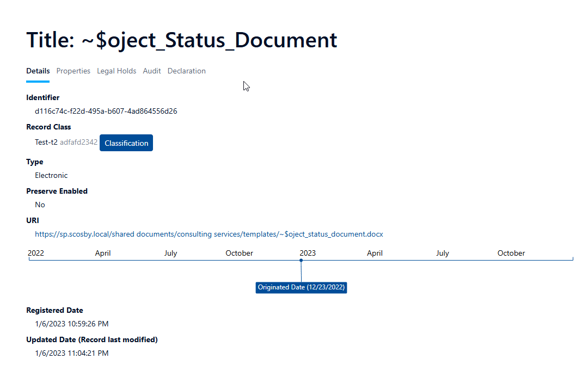Open the Legal Holds tab
The height and width of the screenshot is (371, 588).
117,71
